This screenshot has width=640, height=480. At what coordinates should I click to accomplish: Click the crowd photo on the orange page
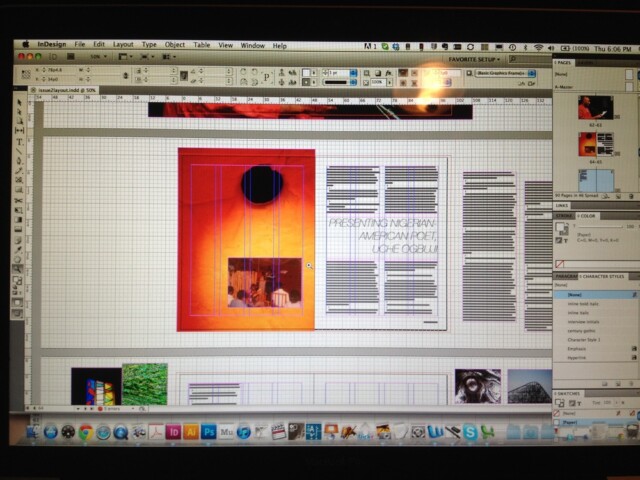click(264, 282)
